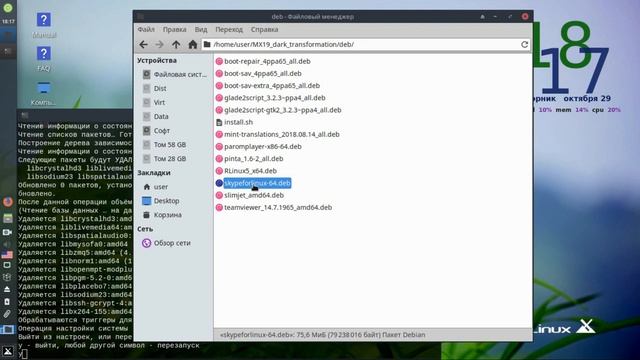Open the Файл menu
Viewport: 640px width, 360px height.
coord(146,29)
